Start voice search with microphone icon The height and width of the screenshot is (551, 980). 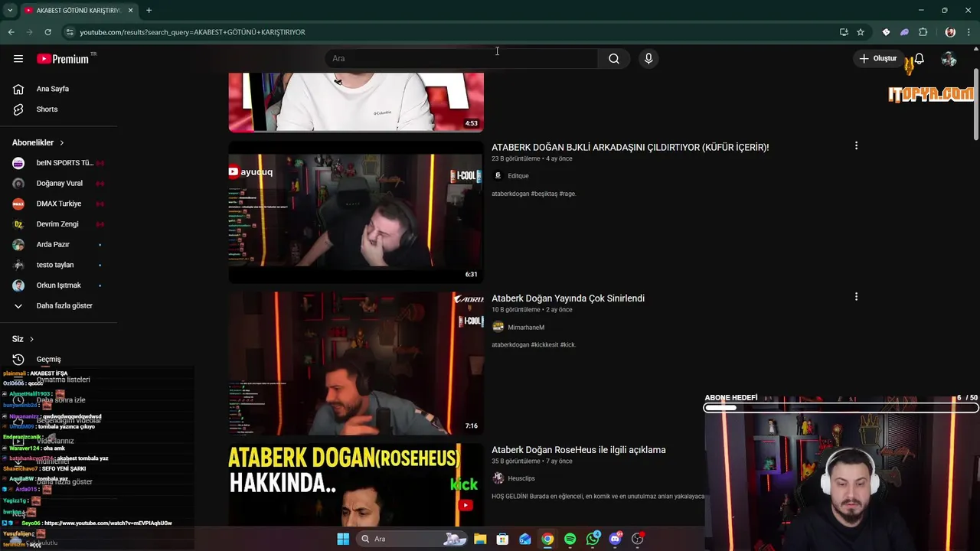[648, 58]
